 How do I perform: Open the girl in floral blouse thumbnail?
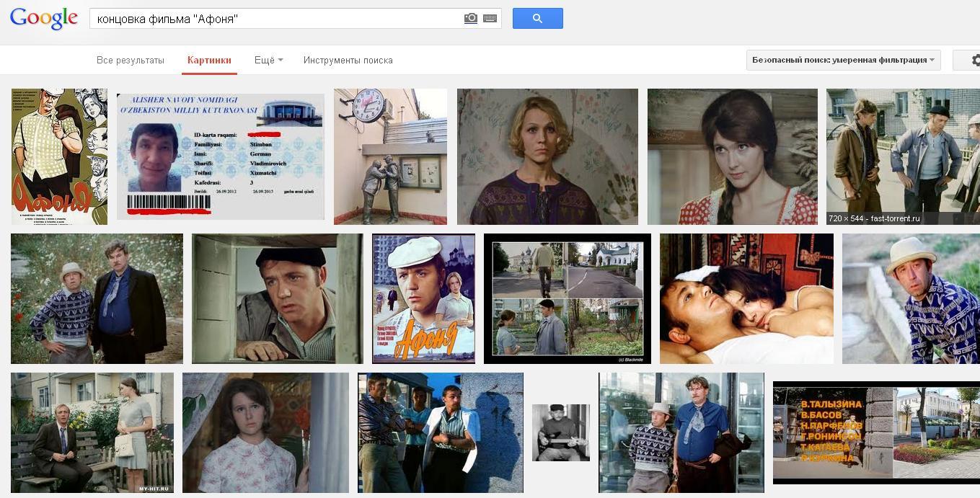(x=265, y=432)
